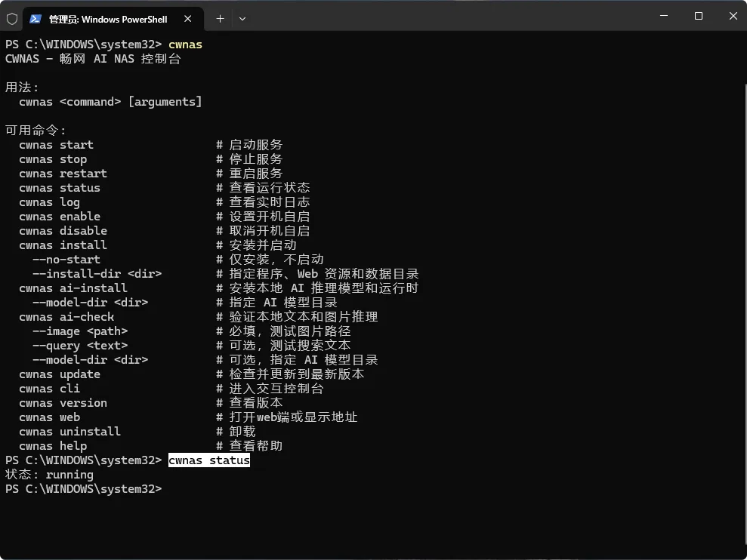Minimize the terminal window

[664, 16]
